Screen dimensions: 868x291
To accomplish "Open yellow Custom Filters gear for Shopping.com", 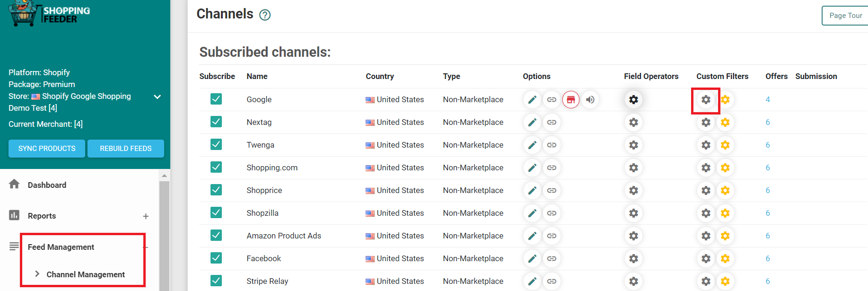I will 725,168.
